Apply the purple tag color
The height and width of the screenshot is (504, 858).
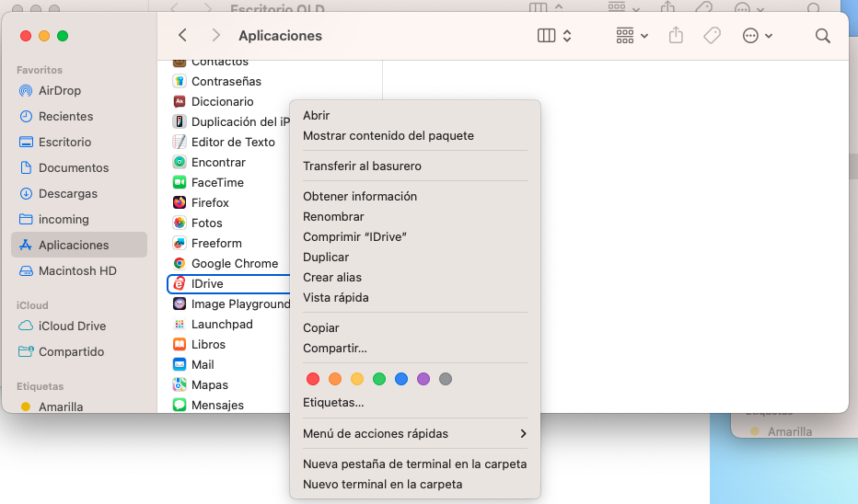pos(423,379)
